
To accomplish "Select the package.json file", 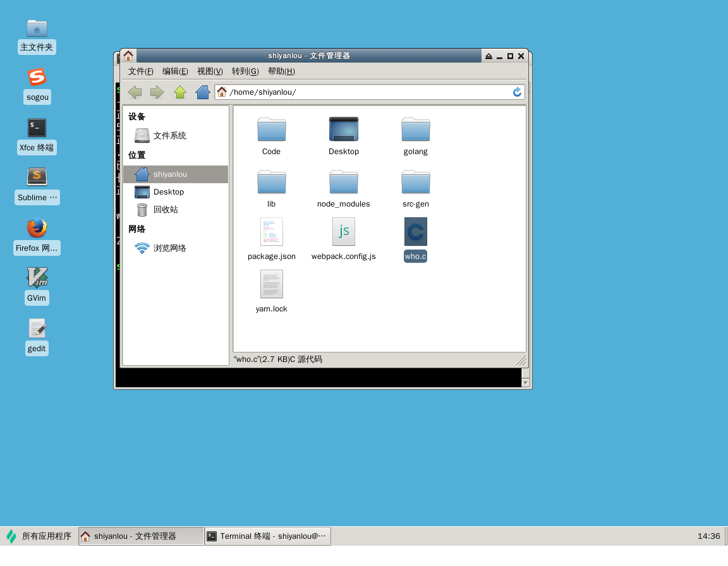I will (x=271, y=232).
